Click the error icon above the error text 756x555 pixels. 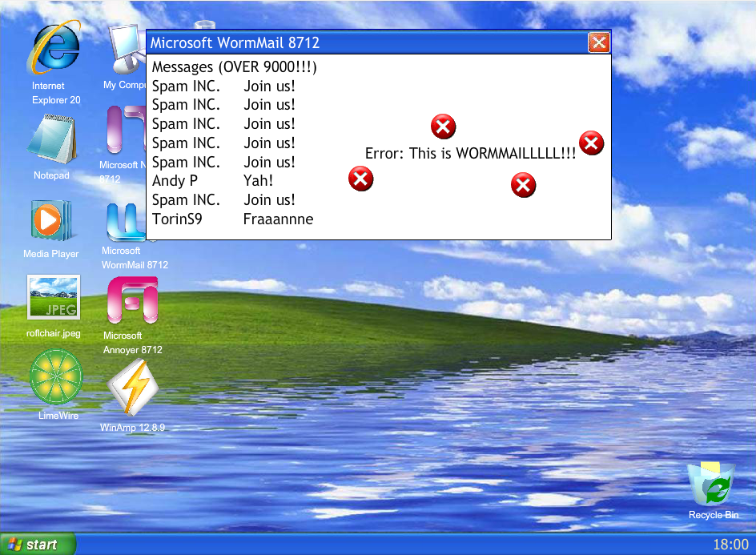click(443, 127)
